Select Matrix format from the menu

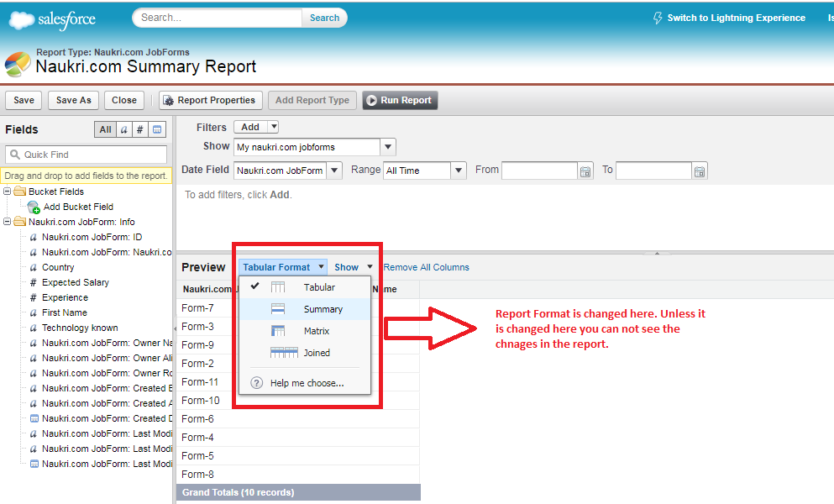(305, 331)
